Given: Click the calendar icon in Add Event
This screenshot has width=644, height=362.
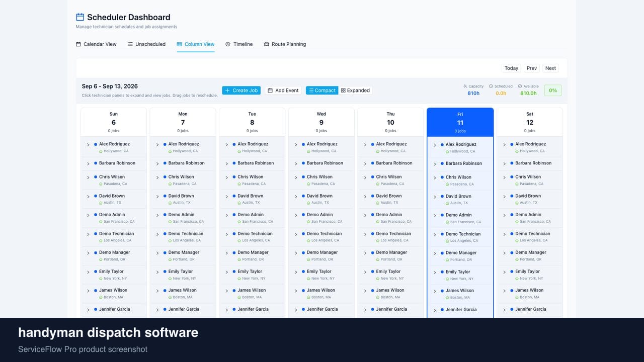Looking at the screenshot, I should (x=270, y=90).
